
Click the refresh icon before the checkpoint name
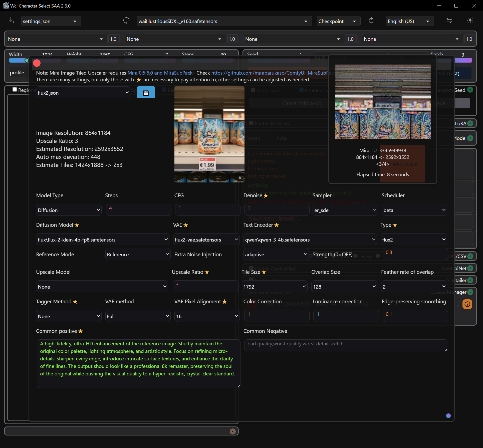[126, 21]
